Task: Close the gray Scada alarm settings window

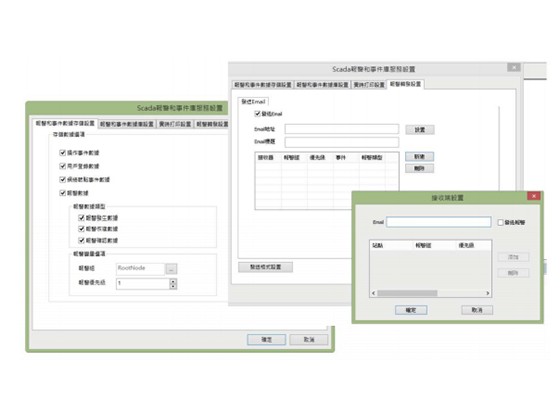Action: point(514,67)
